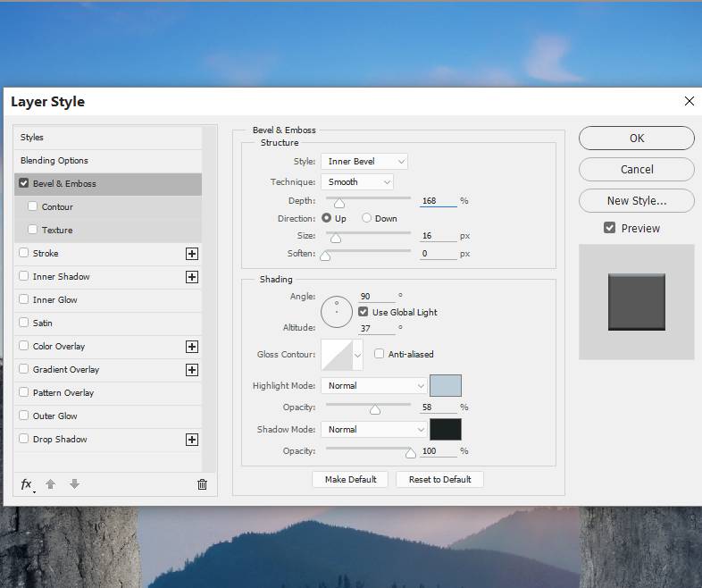
Task: Open Blending Options in the list
Action: coord(108,161)
